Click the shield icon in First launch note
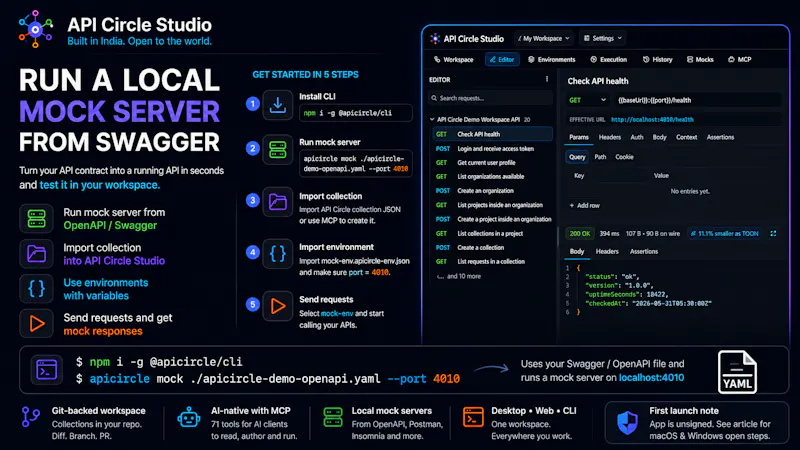 tap(627, 422)
